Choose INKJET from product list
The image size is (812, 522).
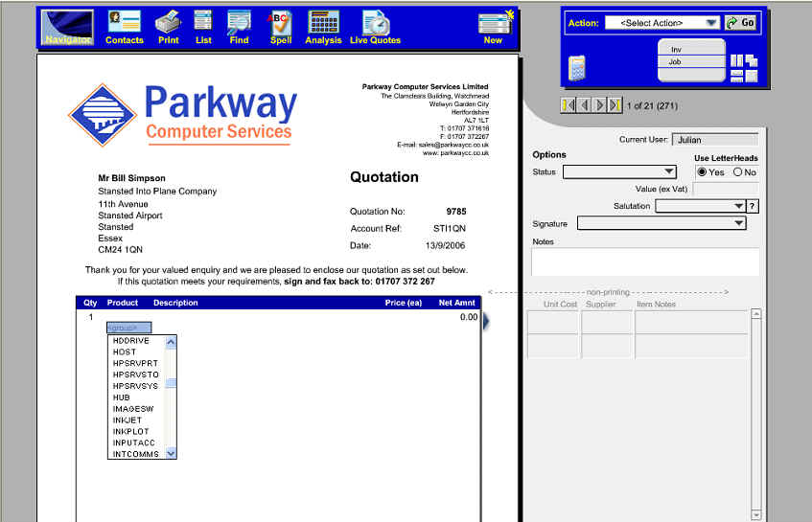pyautogui.click(x=128, y=420)
